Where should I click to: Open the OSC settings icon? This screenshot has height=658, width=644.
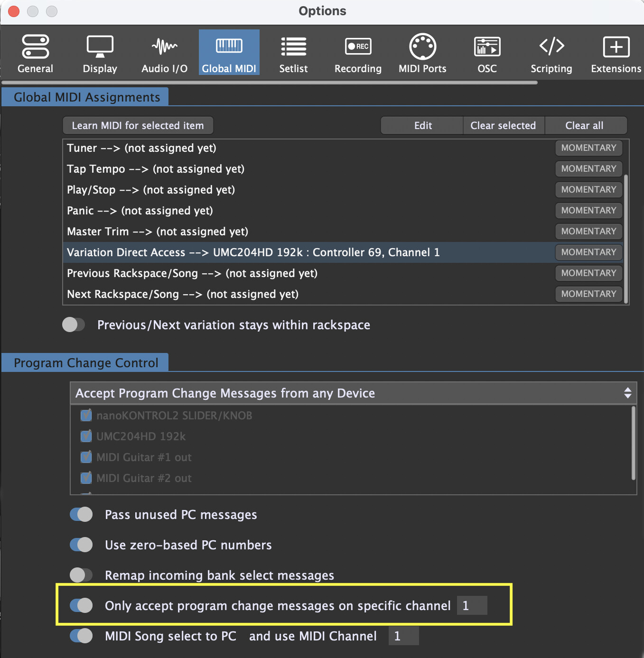(487, 53)
